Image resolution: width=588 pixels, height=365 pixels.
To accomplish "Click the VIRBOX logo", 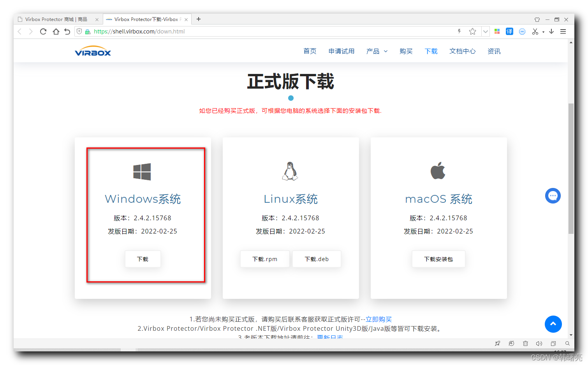I will 93,51.
